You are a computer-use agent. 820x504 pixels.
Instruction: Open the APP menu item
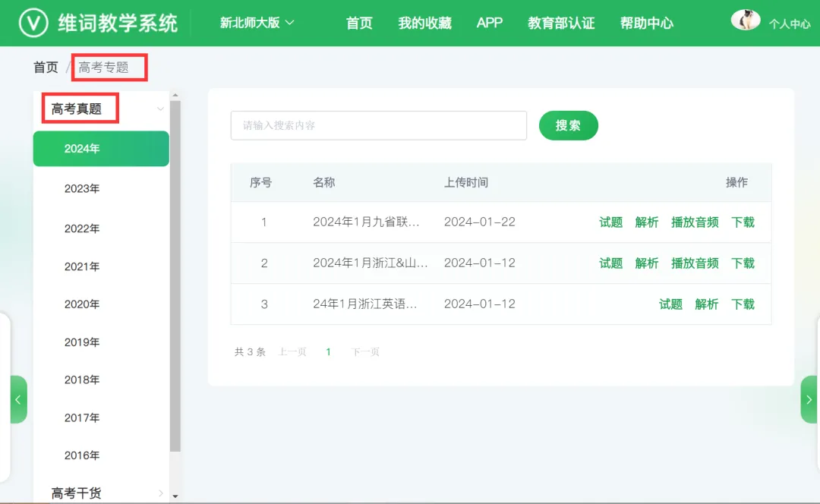click(490, 23)
